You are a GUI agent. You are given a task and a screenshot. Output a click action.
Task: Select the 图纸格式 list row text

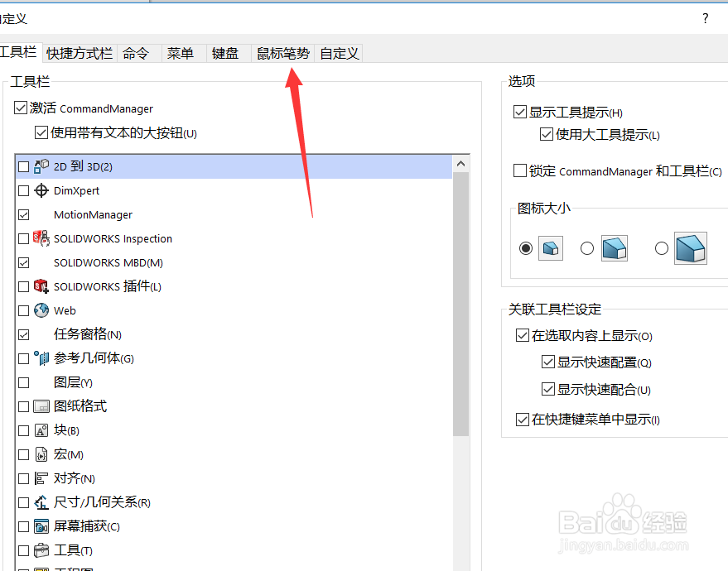tap(80, 406)
